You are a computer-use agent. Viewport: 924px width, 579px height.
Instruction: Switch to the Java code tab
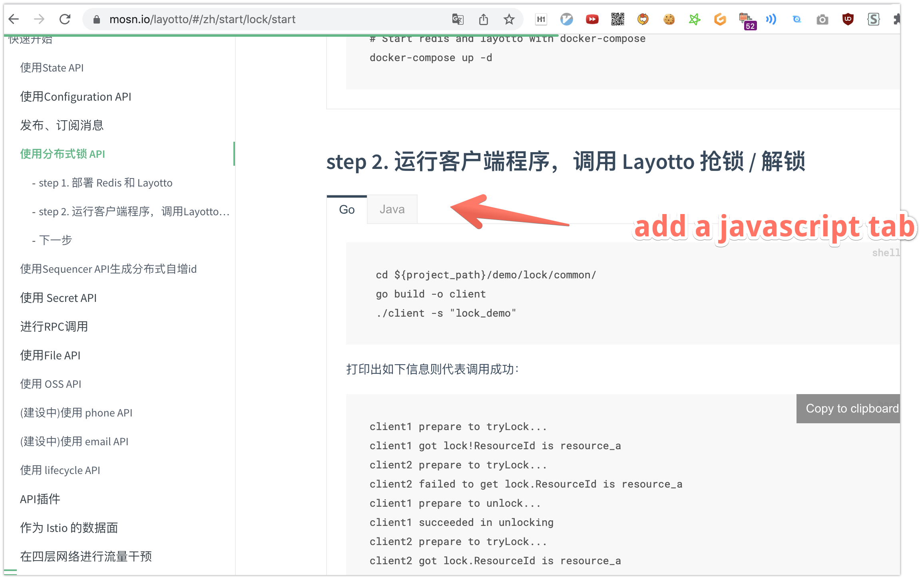click(x=392, y=209)
